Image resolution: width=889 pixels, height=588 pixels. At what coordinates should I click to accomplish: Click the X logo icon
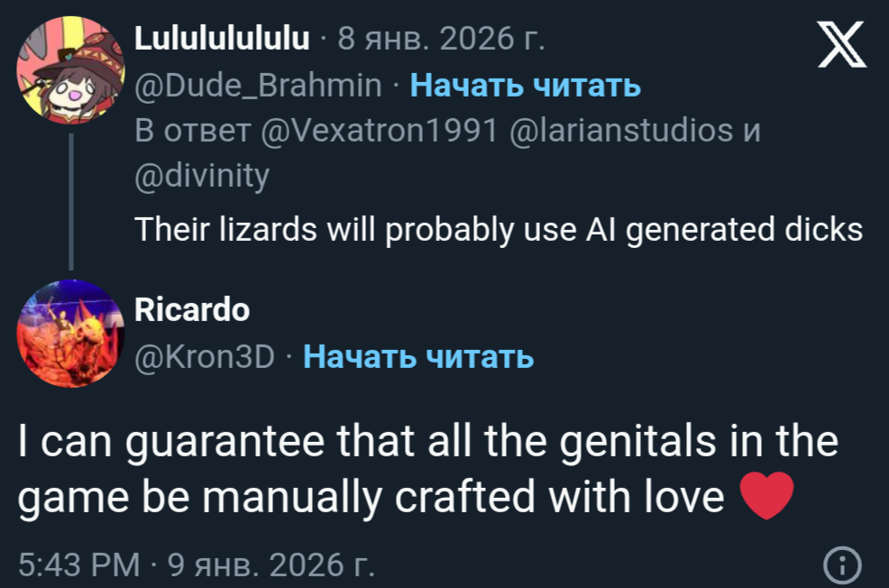pos(840,47)
